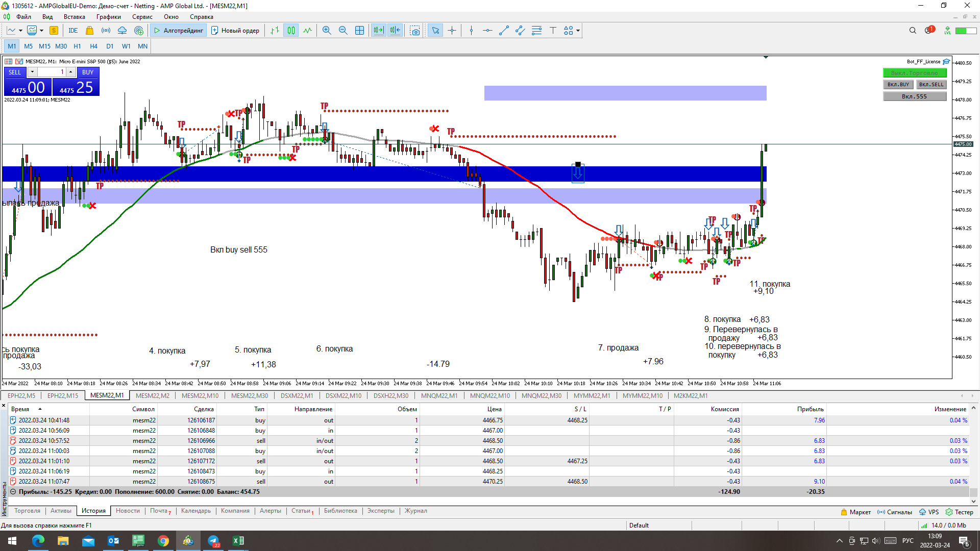The height and width of the screenshot is (551, 980).
Task: Zoom out of the chart
Action: pyautogui.click(x=343, y=31)
